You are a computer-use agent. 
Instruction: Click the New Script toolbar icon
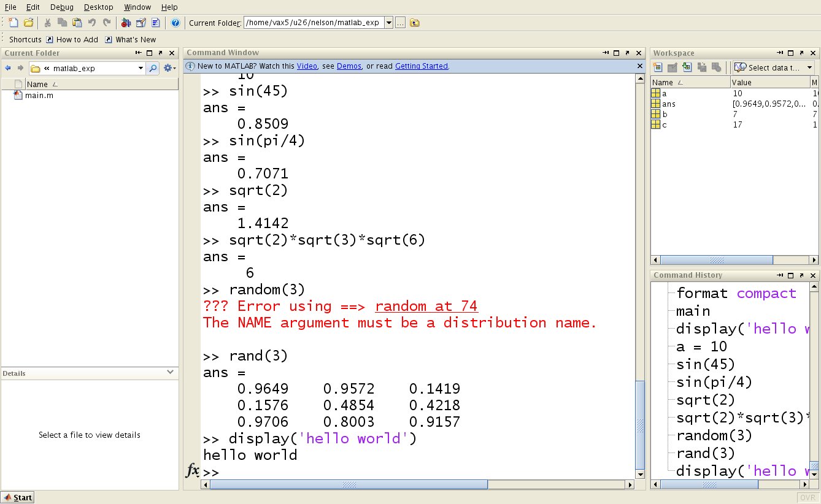tap(13, 23)
